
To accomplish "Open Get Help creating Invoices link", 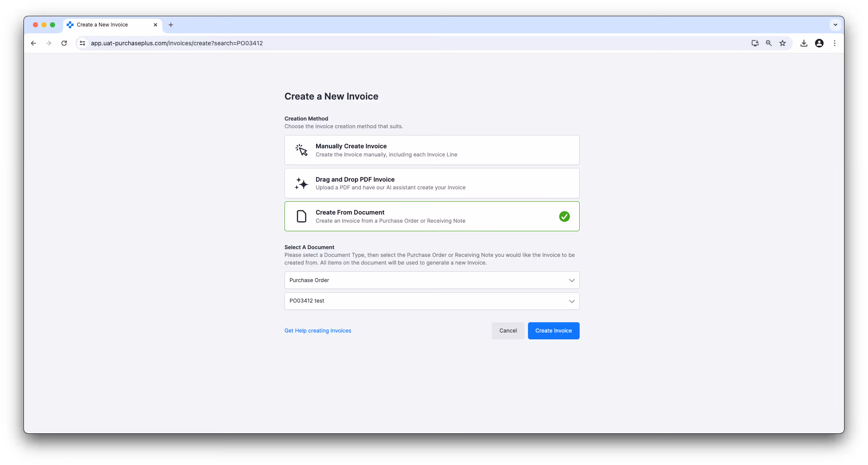I will 317,331.
